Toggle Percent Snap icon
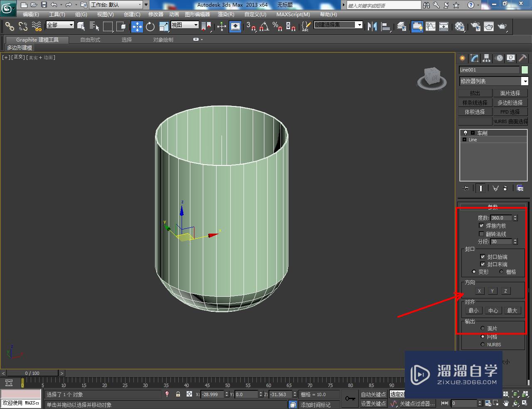532x409 pixels. pyautogui.click(x=277, y=27)
